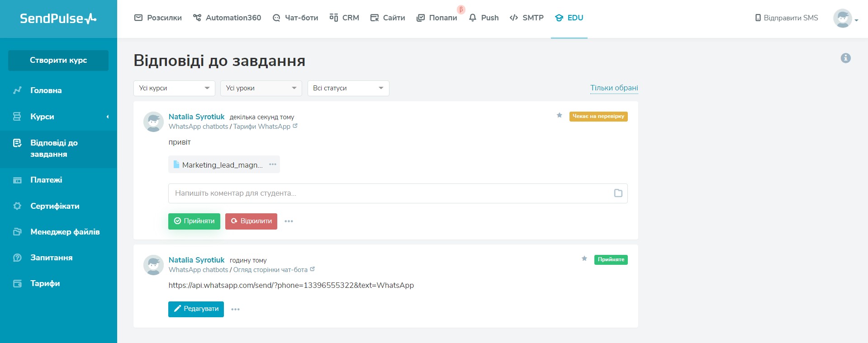Click the api.whatsapp.com URL text
Screen dimensions: 868x343
291,285
